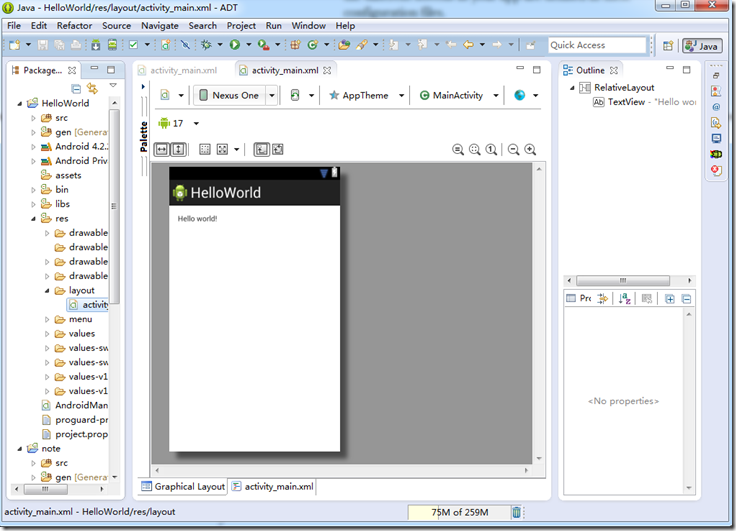736x531 pixels.
Task: Click the Zoom In magnifier above canvas
Action: (x=530, y=149)
